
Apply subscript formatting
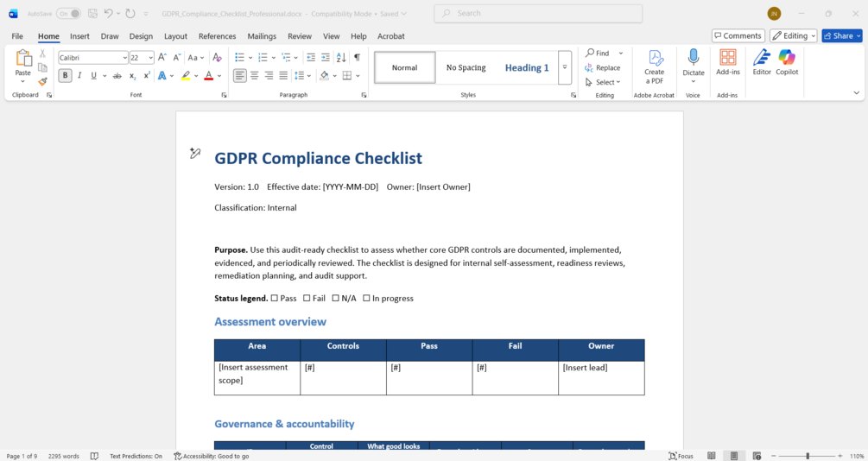[x=132, y=75]
